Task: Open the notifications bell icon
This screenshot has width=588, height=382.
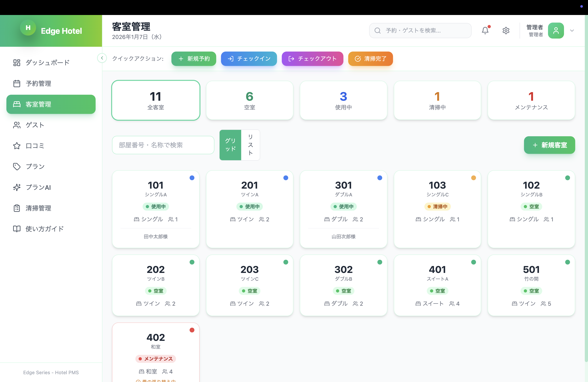Action: 485,31
